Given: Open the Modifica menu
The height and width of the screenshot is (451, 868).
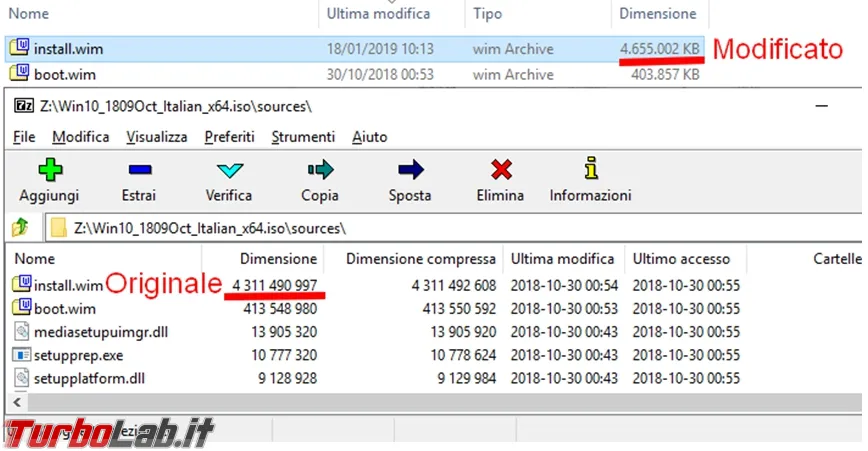Looking at the screenshot, I should [81, 137].
